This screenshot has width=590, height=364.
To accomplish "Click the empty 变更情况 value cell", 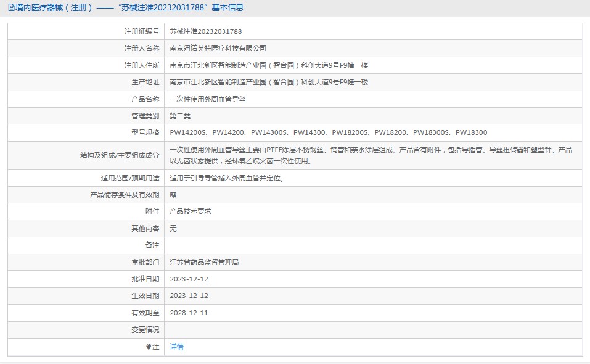I will pos(373,330).
